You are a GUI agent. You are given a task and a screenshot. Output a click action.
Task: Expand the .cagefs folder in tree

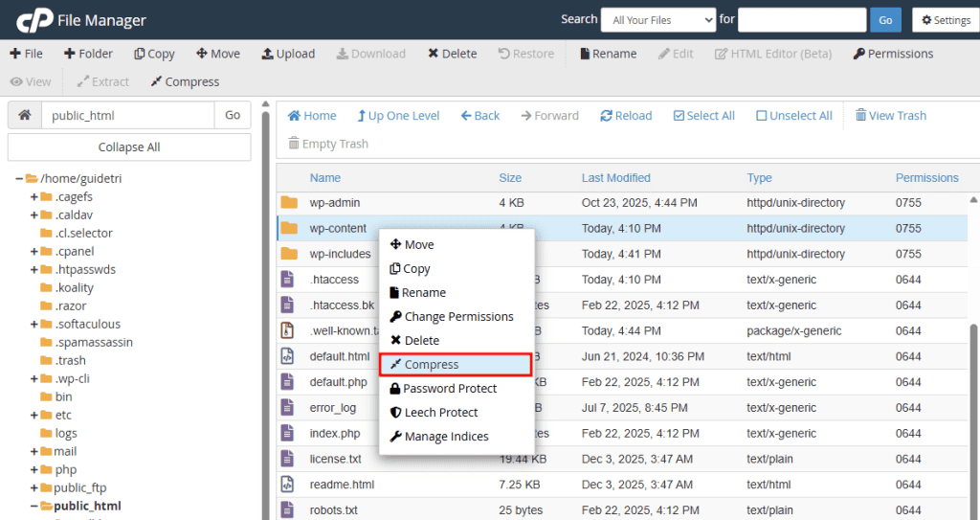pyautogui.click(x=34, y=196)
